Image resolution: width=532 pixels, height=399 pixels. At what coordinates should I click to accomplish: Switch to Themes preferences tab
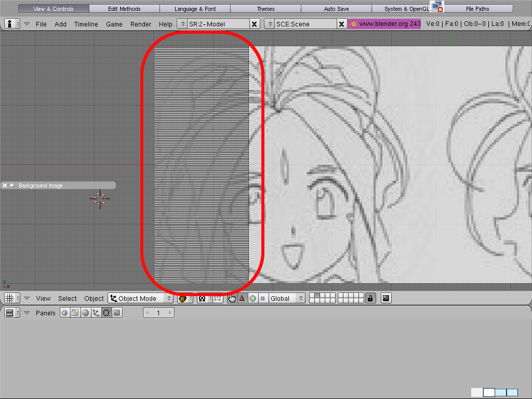pos(265,8)
